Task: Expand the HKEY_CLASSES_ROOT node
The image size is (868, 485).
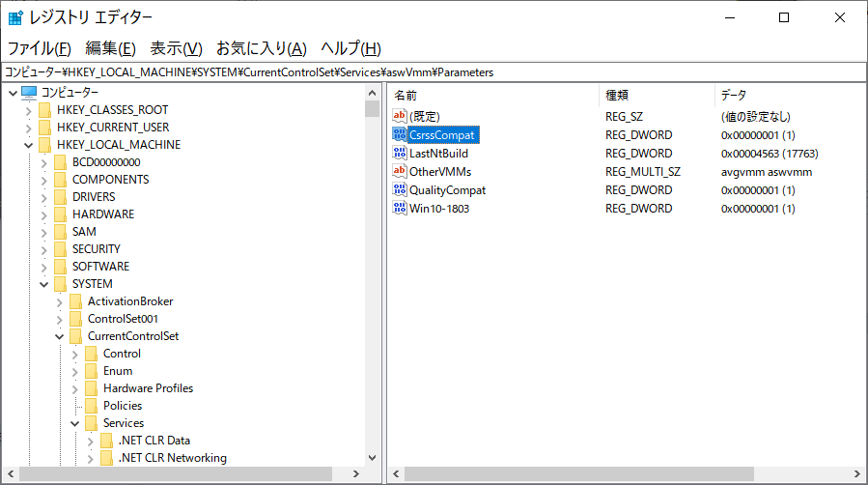Action: pos(28,111)
